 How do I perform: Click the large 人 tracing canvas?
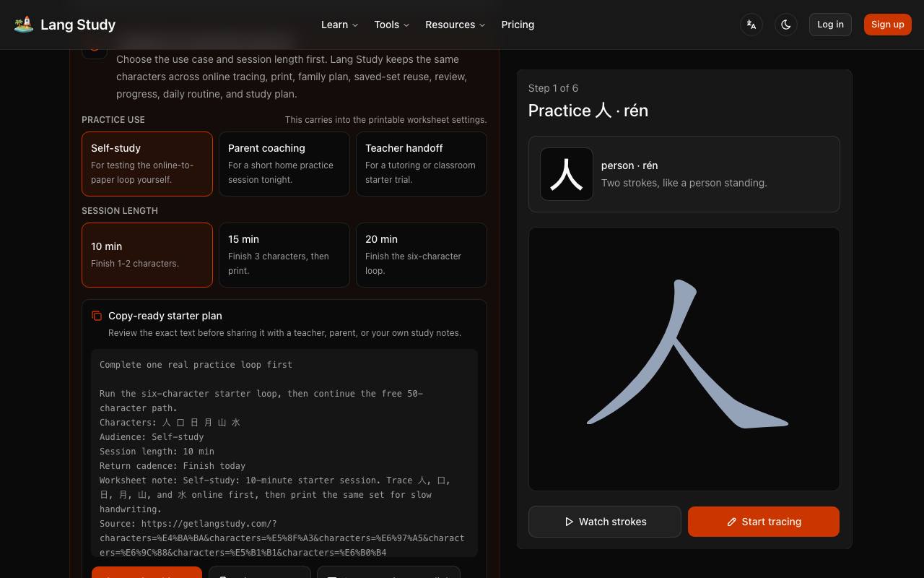(684, 359)
